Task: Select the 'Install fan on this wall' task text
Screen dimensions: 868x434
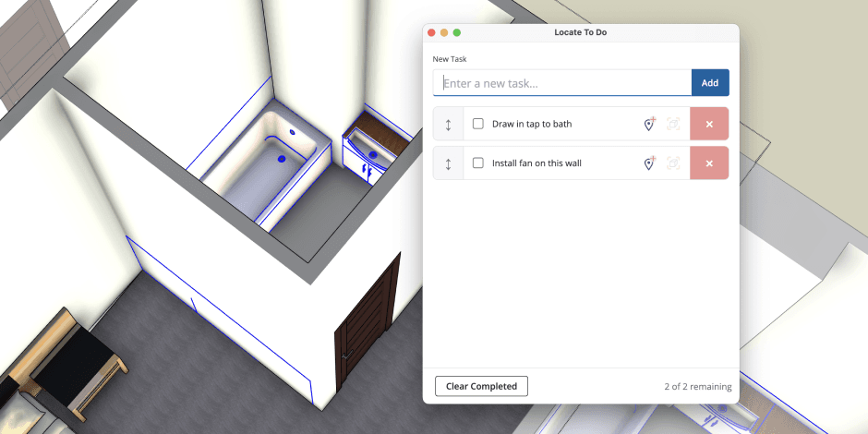Action: [536, 163]
